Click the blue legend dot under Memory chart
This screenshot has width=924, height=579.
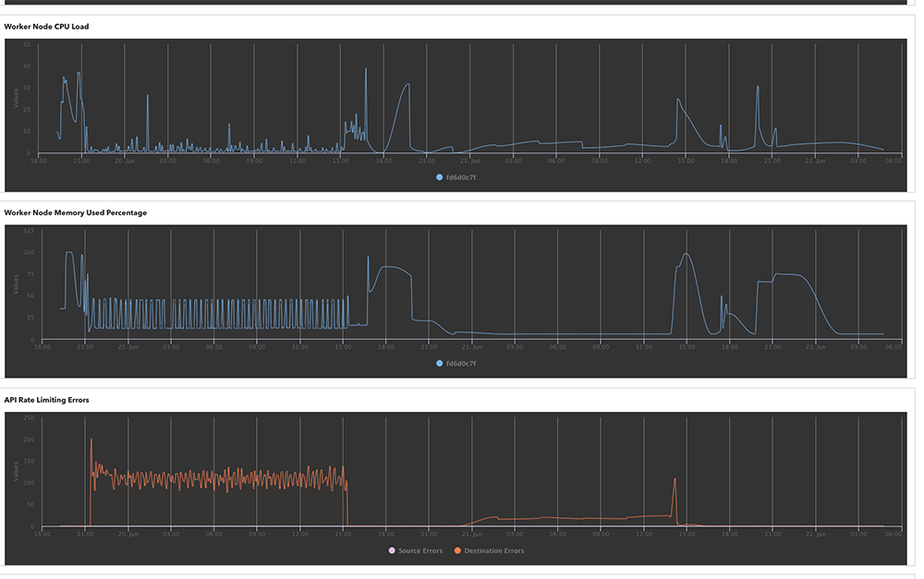click(x=440, y=363)
